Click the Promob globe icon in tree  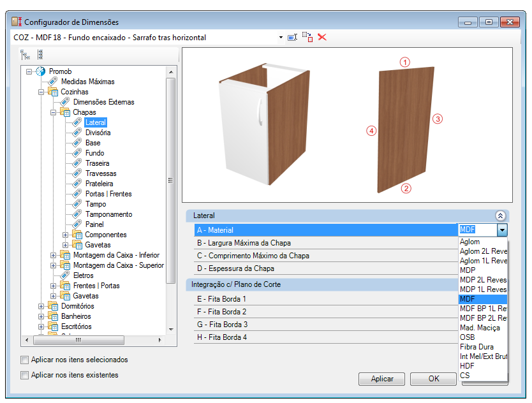coord(40,71)
